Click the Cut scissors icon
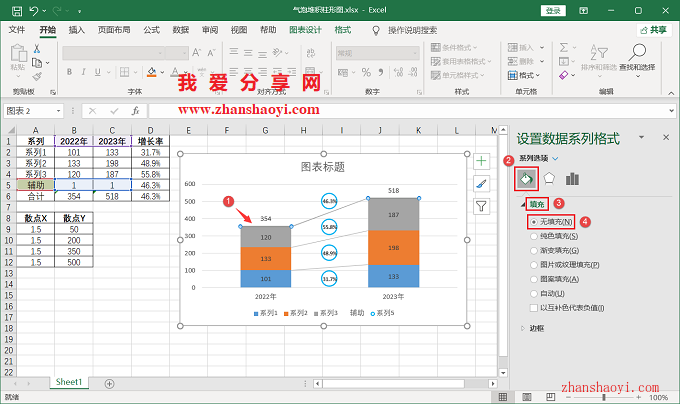The image size is (680, 404). (x=37, y=49)
